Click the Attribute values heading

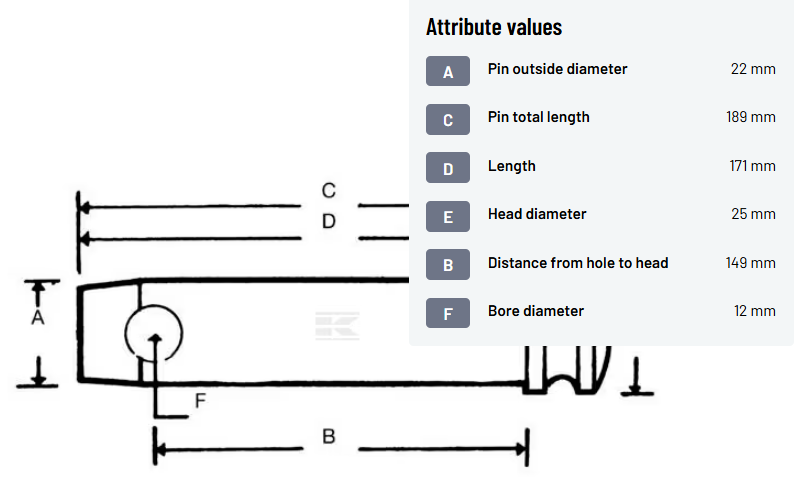[494, 27]
